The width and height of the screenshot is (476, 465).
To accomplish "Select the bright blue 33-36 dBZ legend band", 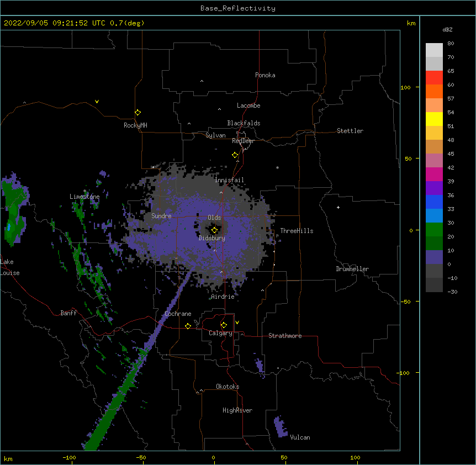I will click(x=434, y=202).
